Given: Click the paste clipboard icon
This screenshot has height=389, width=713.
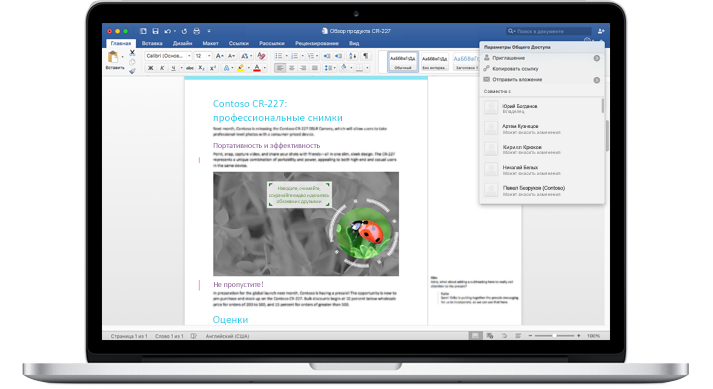Looking at the screenshot, I should point(113,57).
